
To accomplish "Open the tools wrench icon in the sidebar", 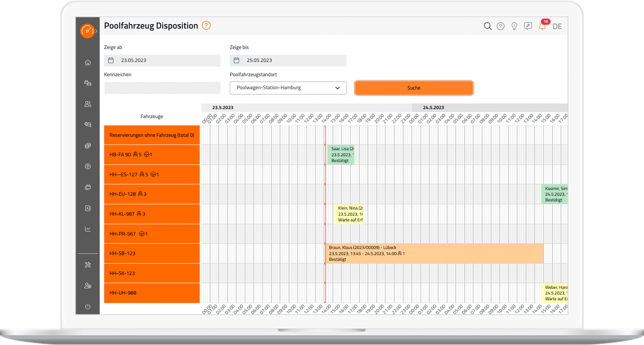I will (88, 265).
